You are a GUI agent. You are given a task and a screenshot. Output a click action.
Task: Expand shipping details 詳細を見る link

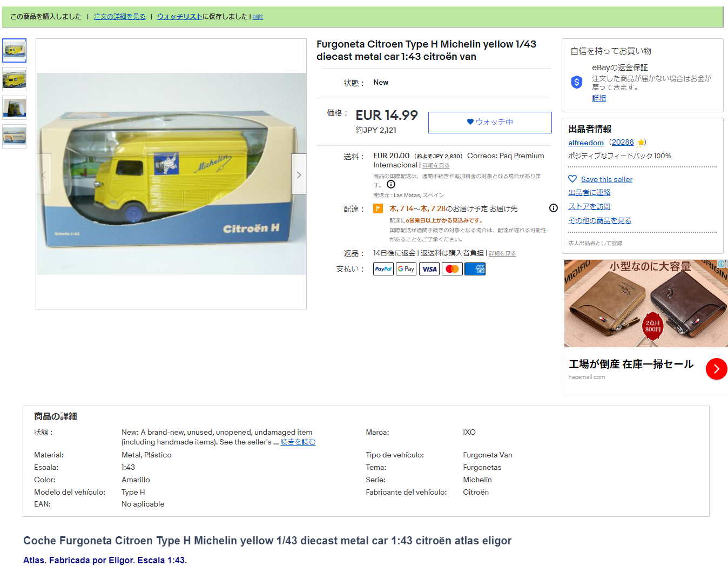[x=436, y=165]
